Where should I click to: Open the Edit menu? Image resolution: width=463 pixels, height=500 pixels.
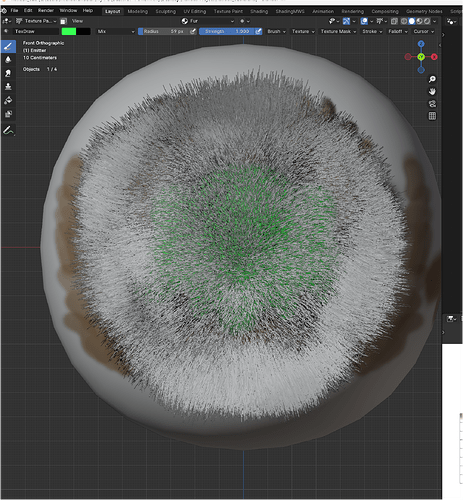pyautogui.click(x=28, y=11)
